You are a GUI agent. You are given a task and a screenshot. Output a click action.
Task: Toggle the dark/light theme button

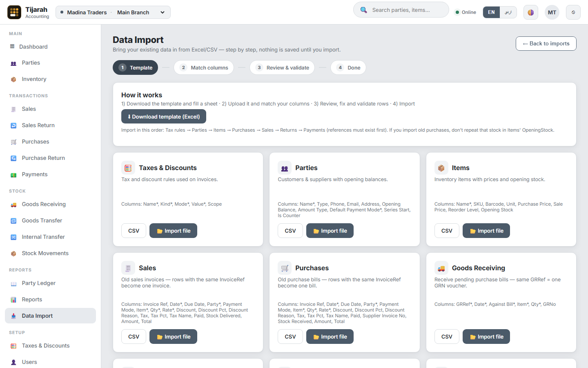pos(531,12)
